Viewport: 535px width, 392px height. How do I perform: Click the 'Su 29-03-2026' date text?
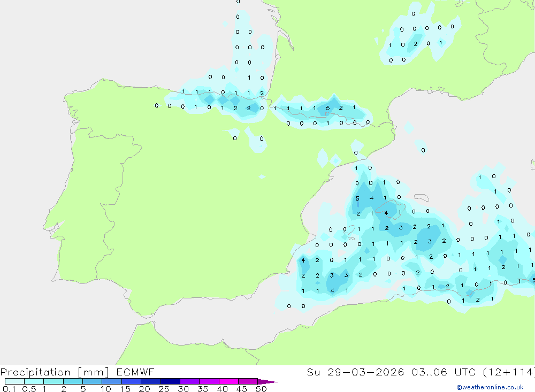tap(356, 372)
